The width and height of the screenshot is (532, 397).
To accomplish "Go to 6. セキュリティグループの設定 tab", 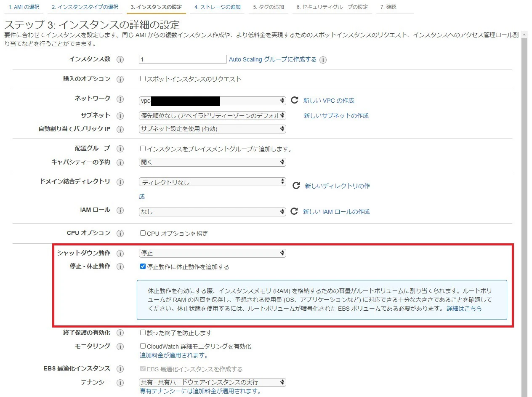I will pos(332,7).
